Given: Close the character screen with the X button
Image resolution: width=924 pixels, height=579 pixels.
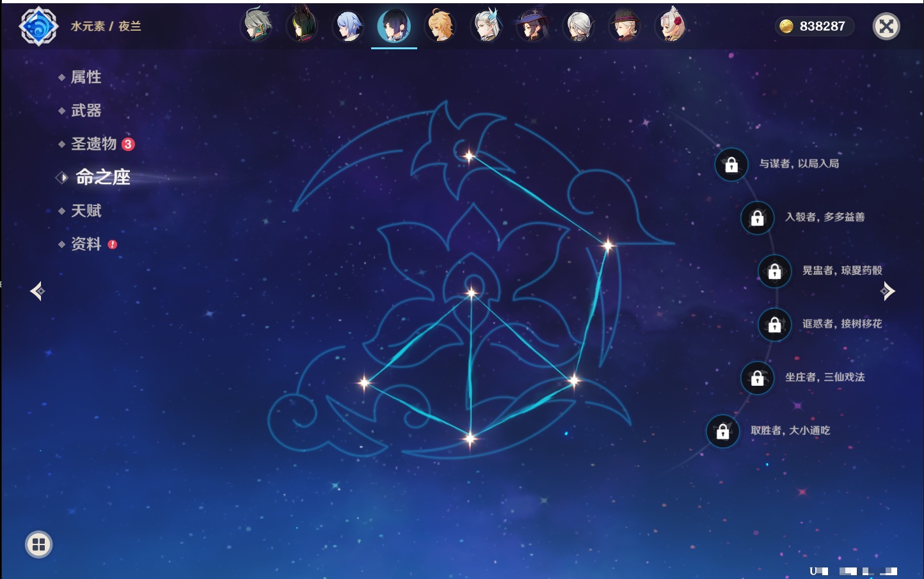Looking at the screenshot, I should click(886, 26).
